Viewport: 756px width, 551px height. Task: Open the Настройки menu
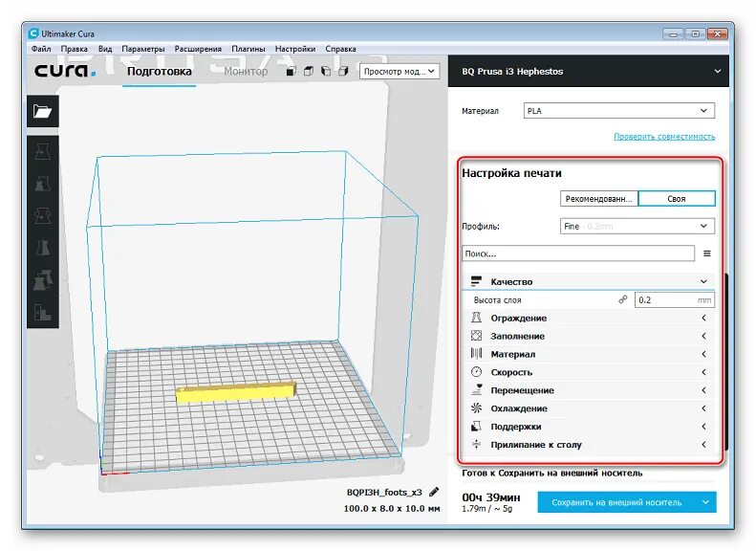click(x=295, y=49)
